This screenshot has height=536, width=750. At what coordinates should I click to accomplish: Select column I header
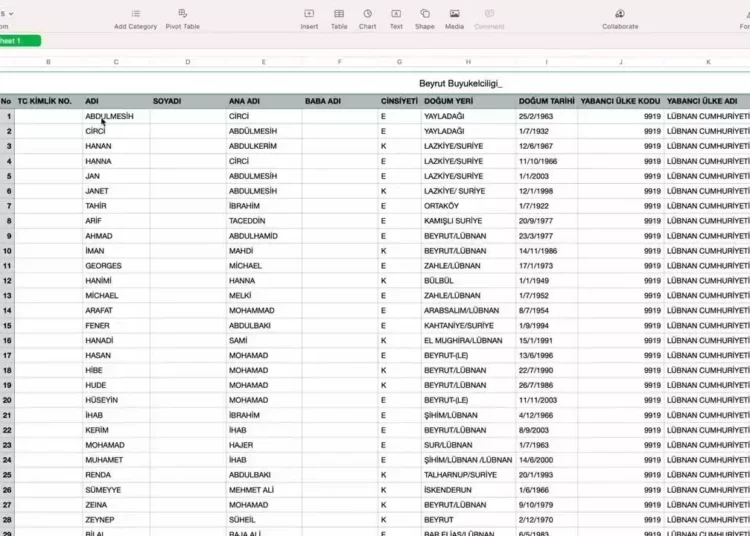click(x=546, y=62)
